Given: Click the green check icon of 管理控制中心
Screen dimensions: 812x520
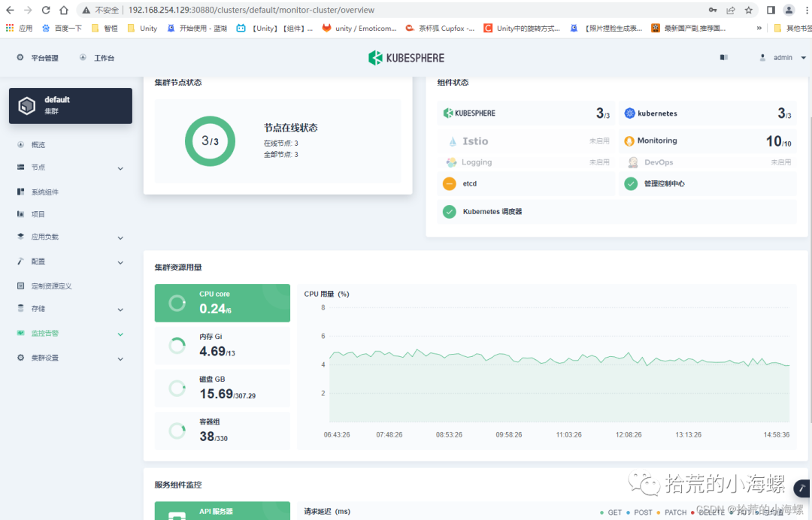Looking at the screenshot, I should (x=631, y=183).
